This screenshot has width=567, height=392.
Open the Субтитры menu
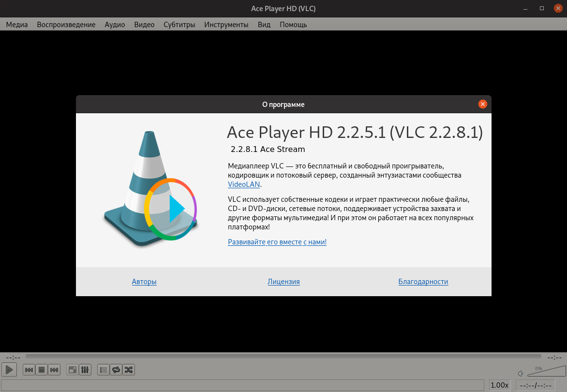pyautogui.click(x=179, y=25)
